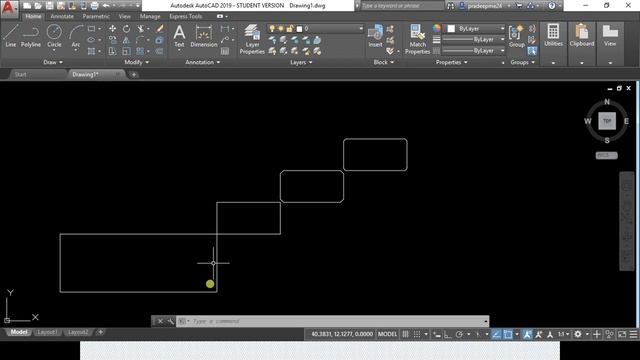Click the Group tool
The width and height of the screenshot is (640, 360).
coord(516,36)
